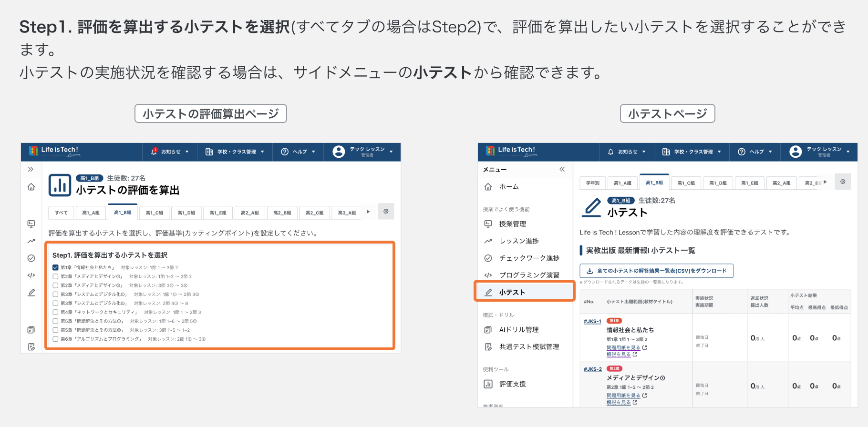Select the すべて tab on the evaluation page
The width and height of the screenshot is (868, 427).
tap(61, 213)
